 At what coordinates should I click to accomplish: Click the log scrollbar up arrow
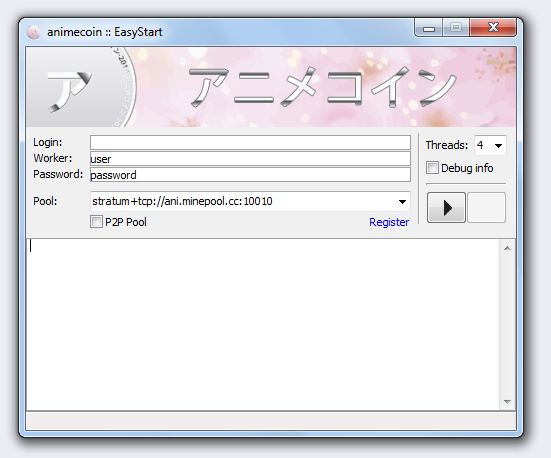[x=507, y=249]
